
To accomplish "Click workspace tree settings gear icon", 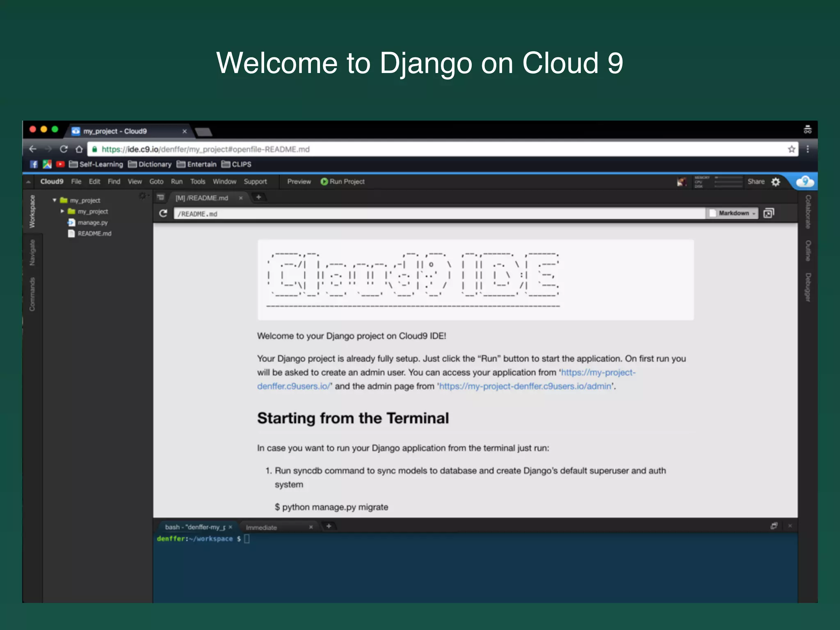I will [x=142, y=196].
